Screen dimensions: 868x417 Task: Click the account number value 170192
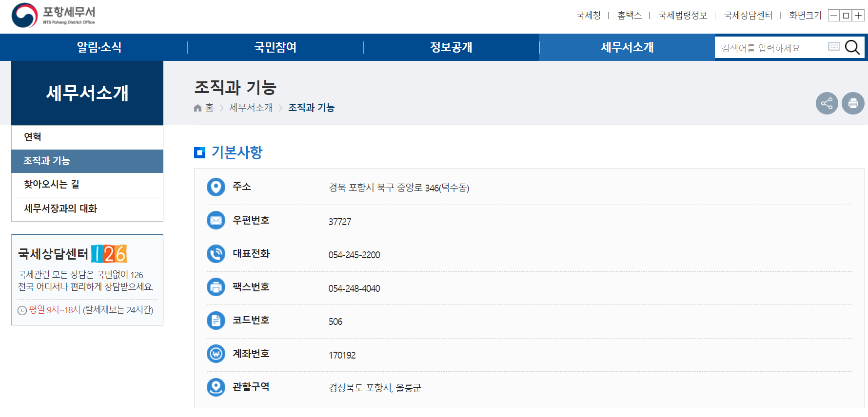(x=342, y=355)
